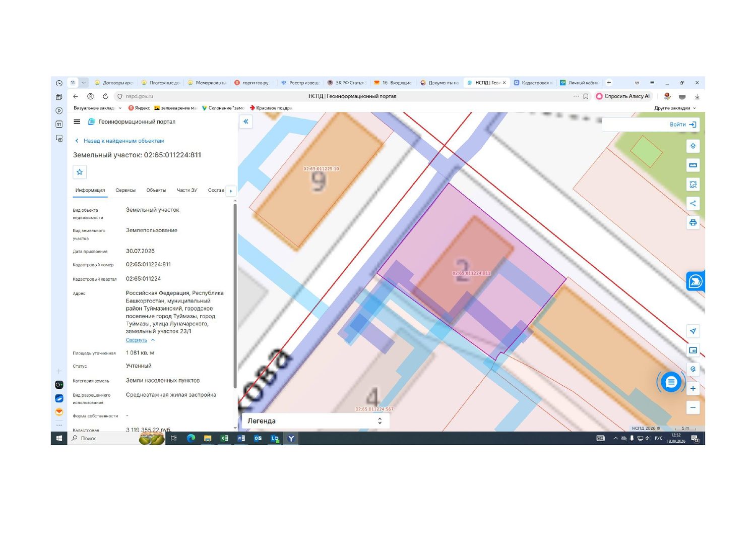This screenshot has width=756, height=535.
Task: Ask Alice AI using Спросить Алису AI
Action: [x=623, y=96]
